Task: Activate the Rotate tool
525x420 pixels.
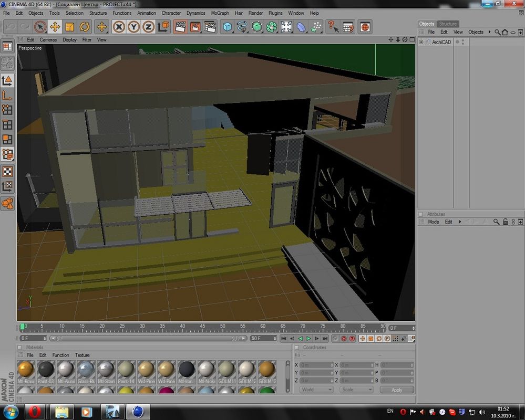Action: 84,26
